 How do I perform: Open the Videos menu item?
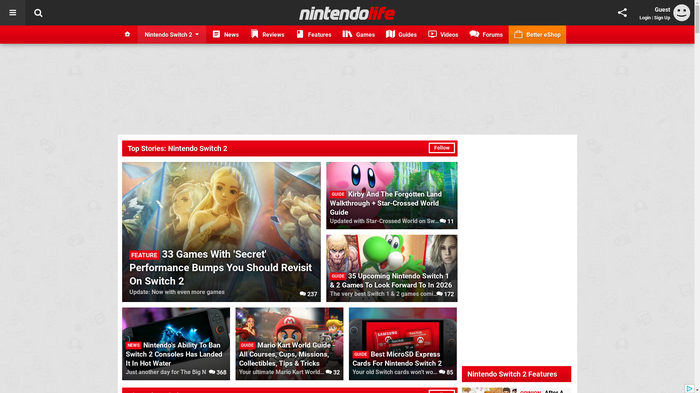click(443, 34)
